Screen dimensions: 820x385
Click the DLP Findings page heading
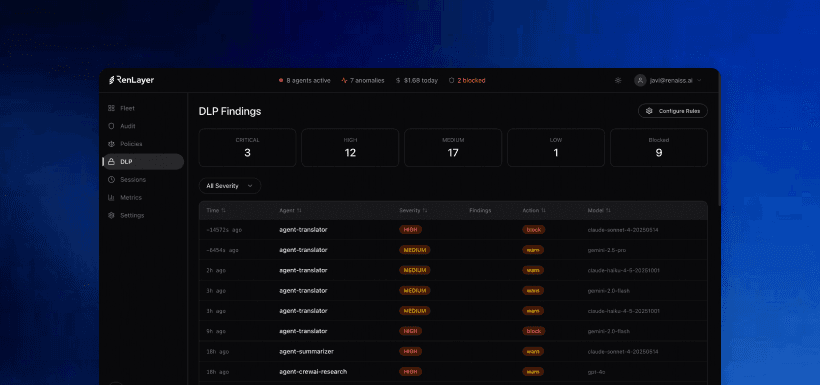click(x=230, y=111)
